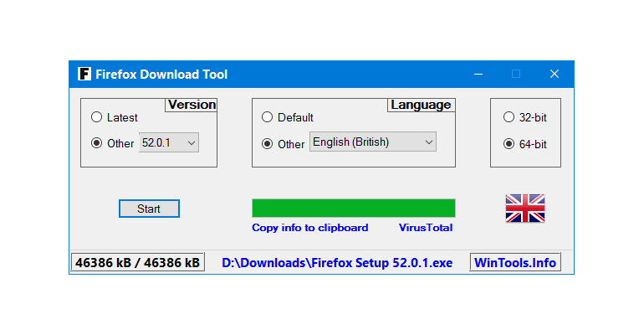Click the British flag image

[x=525, y=209]
